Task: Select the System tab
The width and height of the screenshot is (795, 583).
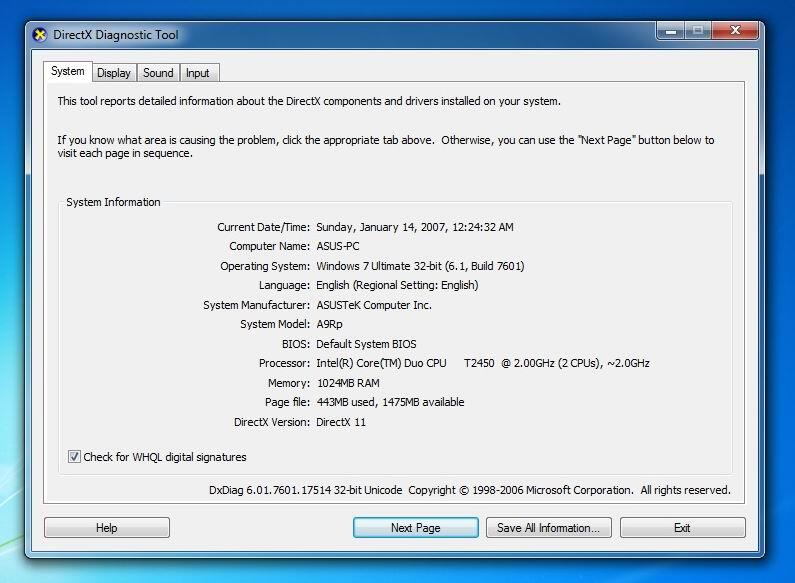Action: tap(67, 71)
